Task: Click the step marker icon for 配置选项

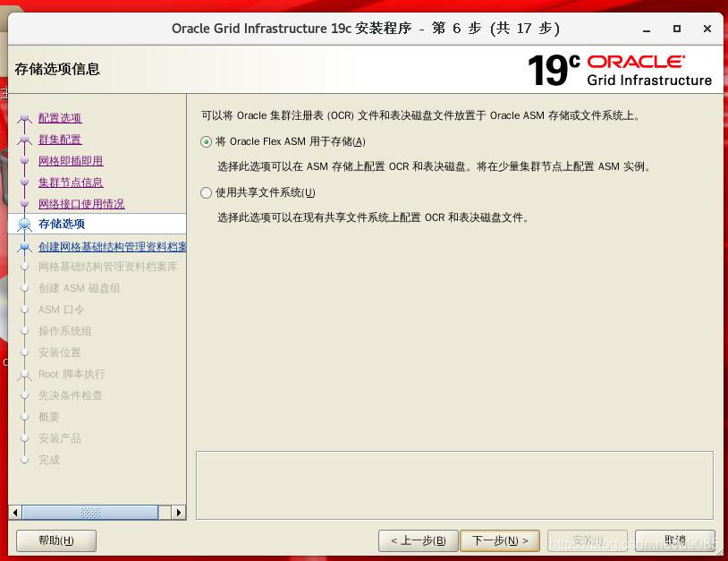Action: (25, 119)
